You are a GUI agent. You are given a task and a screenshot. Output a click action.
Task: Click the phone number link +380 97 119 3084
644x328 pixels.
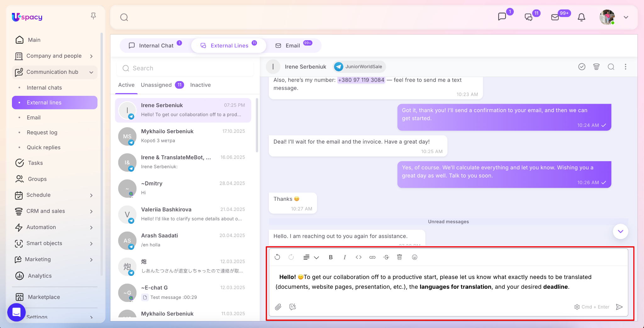[361, 80]
